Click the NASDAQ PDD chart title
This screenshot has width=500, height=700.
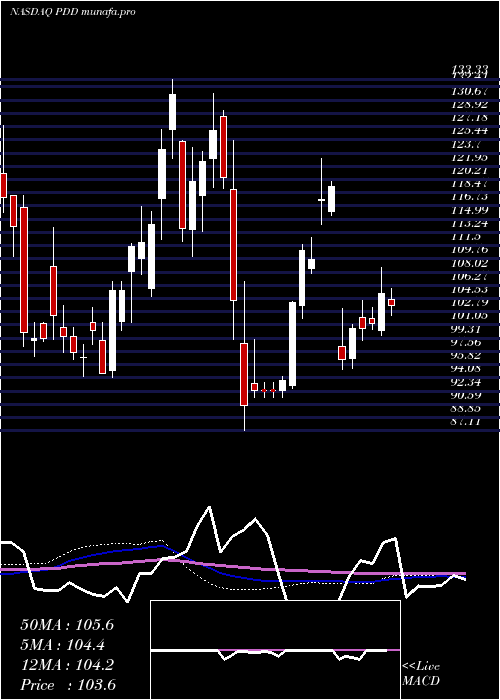[73, 12]
